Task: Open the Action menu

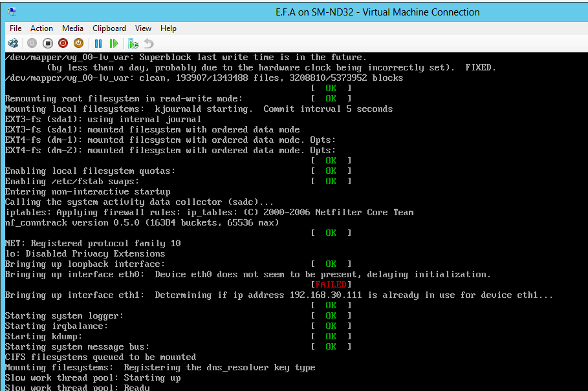Action: pos(41,28)
